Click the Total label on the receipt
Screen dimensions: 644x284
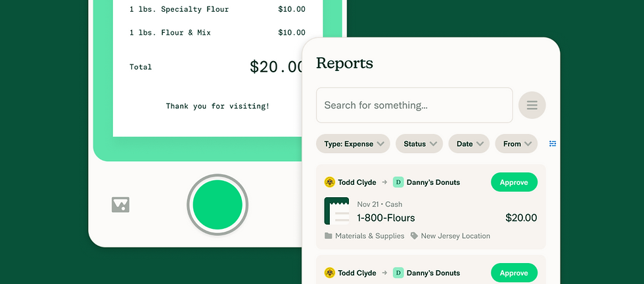[x=141, y=66]
